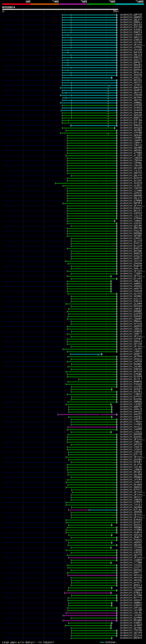146x644 pixels.
Task: Click the cyan alignment bar of UniRef100_Q8GRT7
Action: pos(86,354)
